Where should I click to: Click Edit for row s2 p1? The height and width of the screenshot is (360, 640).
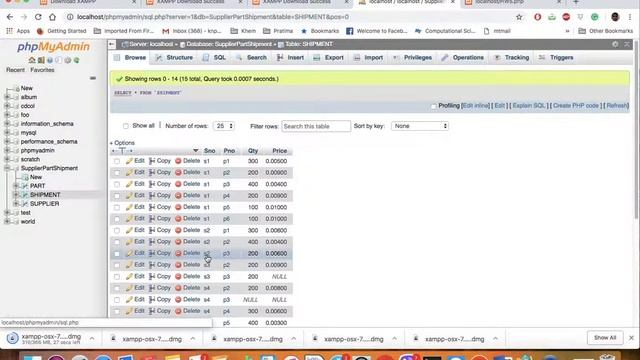pos(135,230)
